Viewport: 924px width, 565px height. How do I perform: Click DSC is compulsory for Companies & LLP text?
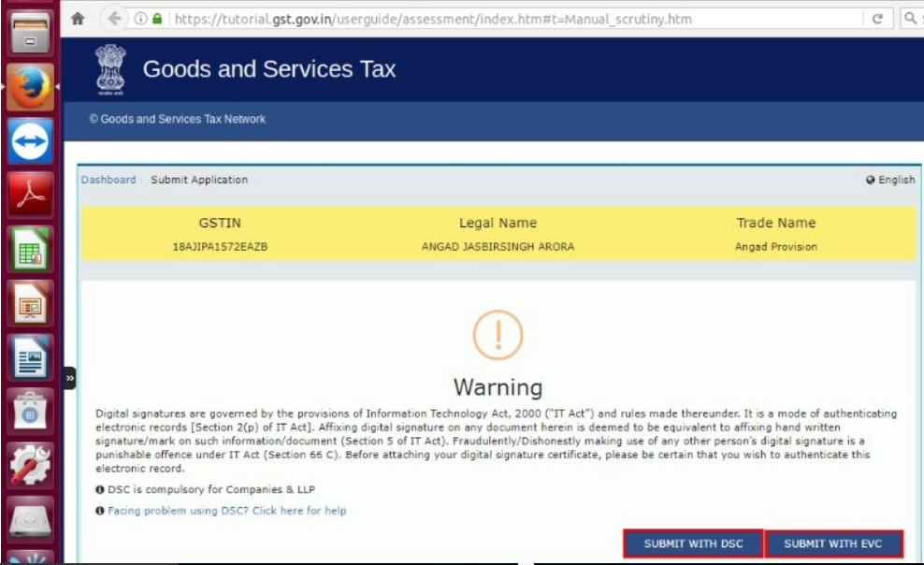(x=211, y=489)
